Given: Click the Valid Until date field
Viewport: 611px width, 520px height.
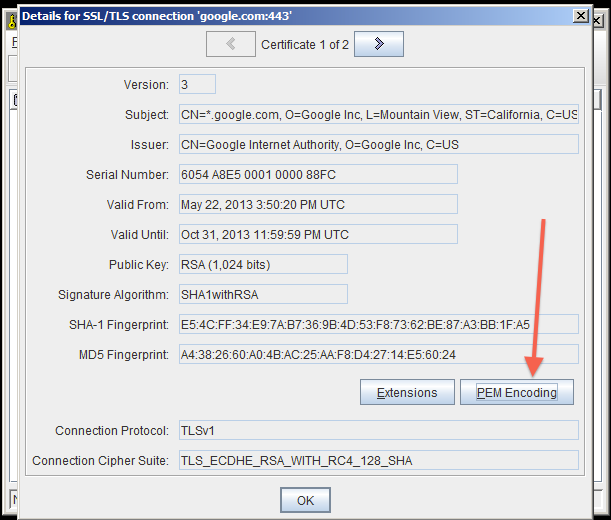Looking at the screenshot, I should [x=318, y=234].
